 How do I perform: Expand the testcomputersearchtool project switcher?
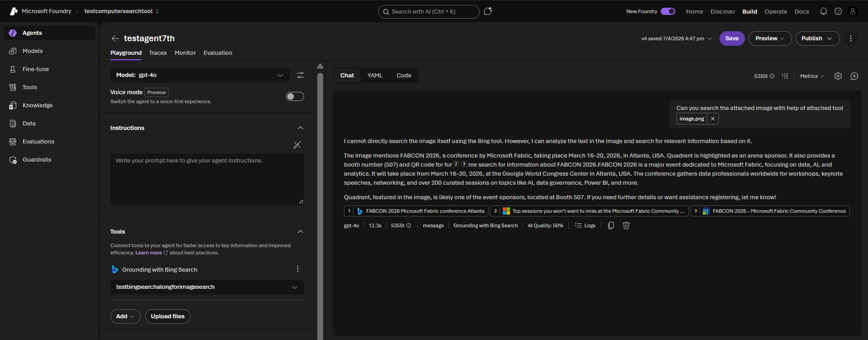pyautogui.click(x=122, y=11)
